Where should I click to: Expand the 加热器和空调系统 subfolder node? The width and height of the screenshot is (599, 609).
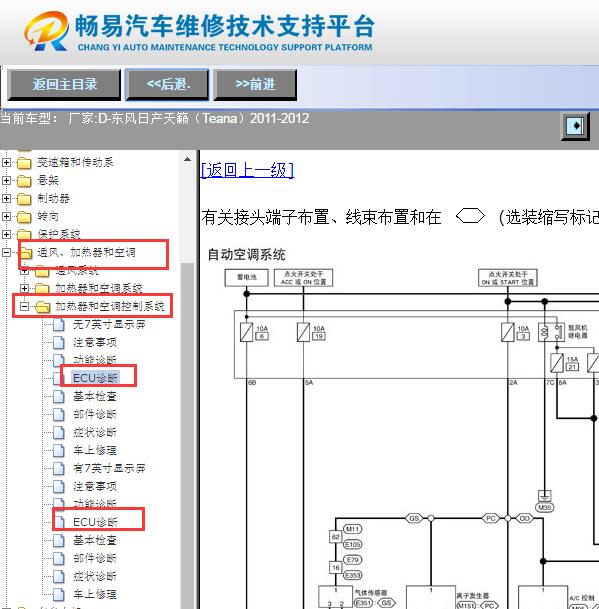tap(24, 288)
